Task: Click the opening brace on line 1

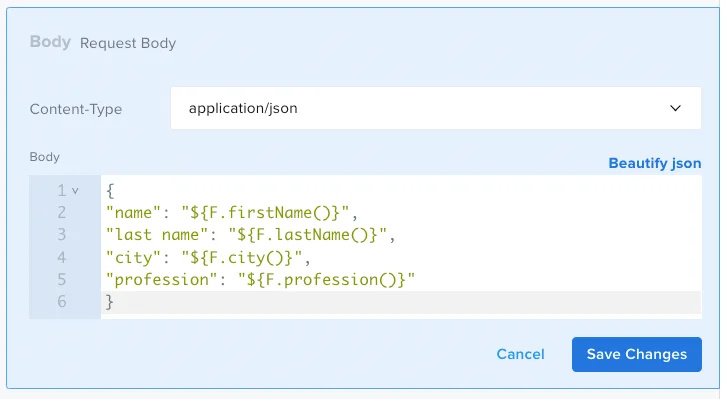Action: point(110,190)
